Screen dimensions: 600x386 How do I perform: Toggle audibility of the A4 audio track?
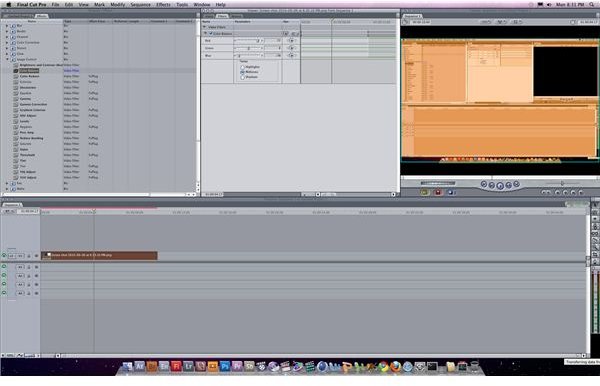(x=4, y=293)
